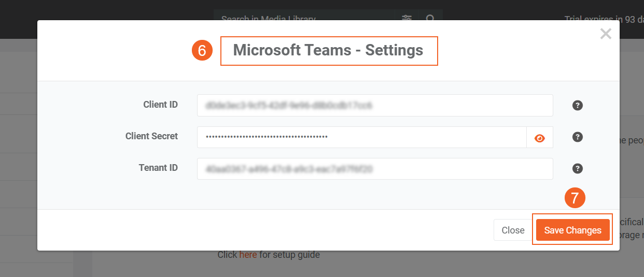The width and height of the screenshot is (644, 277).
Task: Select the Tenant ID input box
Action: (374, 169)
